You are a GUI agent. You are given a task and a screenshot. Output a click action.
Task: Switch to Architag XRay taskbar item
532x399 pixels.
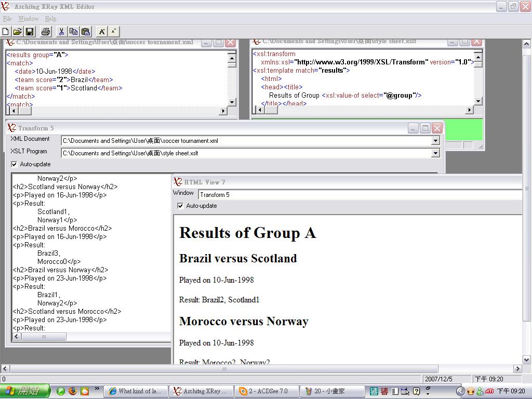point(202,391)
